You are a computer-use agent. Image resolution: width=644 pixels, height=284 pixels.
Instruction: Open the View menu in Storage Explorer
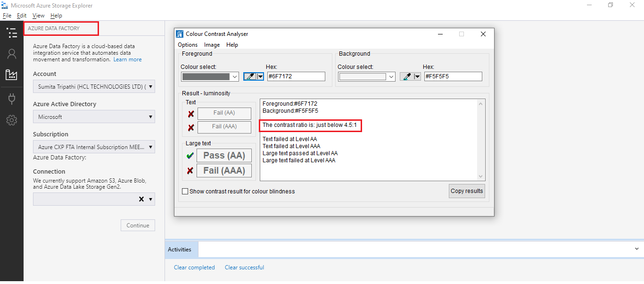click(x=39, y=16)
